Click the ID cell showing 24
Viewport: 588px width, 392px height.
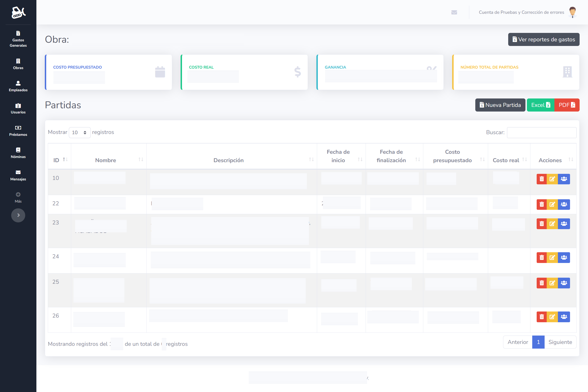coord(59,260)
